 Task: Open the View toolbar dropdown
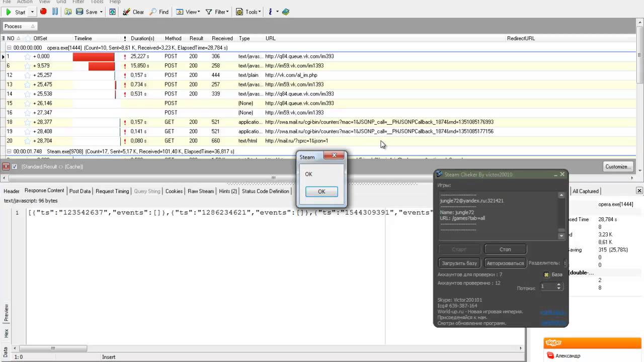[x=188, y=12]
